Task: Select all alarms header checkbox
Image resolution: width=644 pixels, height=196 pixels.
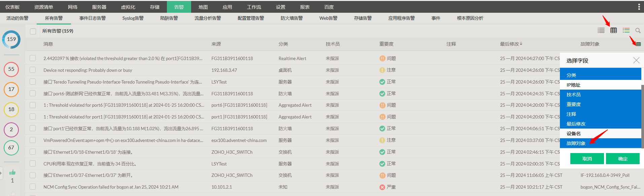Action: [33, 31]
